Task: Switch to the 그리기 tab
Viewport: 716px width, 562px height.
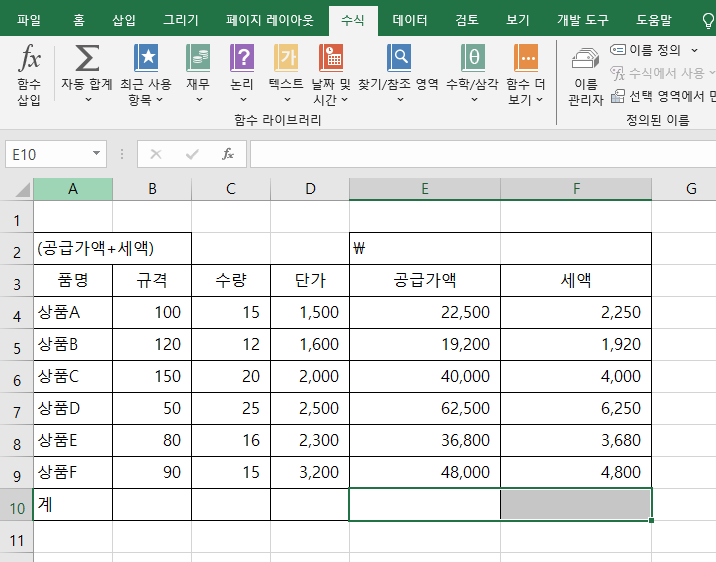Action: [181, 20]
